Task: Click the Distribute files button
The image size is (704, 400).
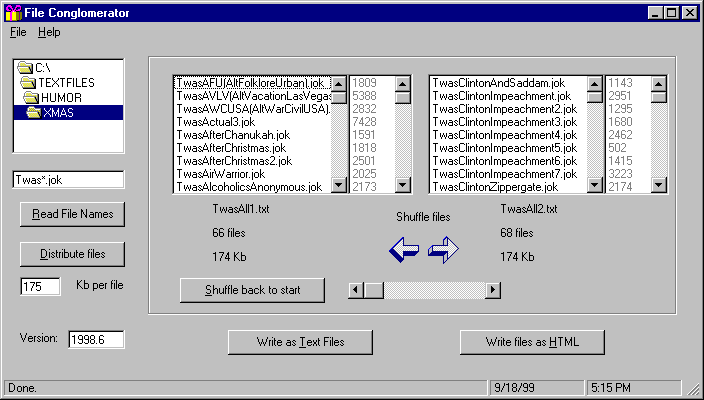Action: point(72,254)
